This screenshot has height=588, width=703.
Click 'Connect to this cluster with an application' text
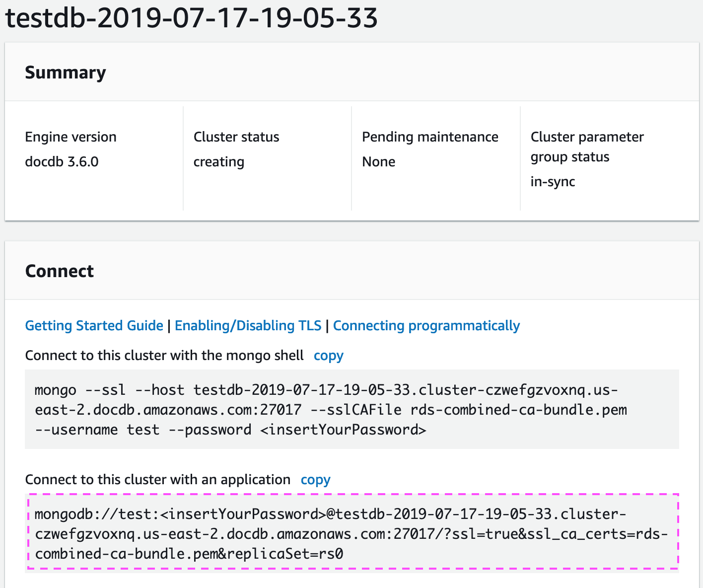tap(158, 480)
